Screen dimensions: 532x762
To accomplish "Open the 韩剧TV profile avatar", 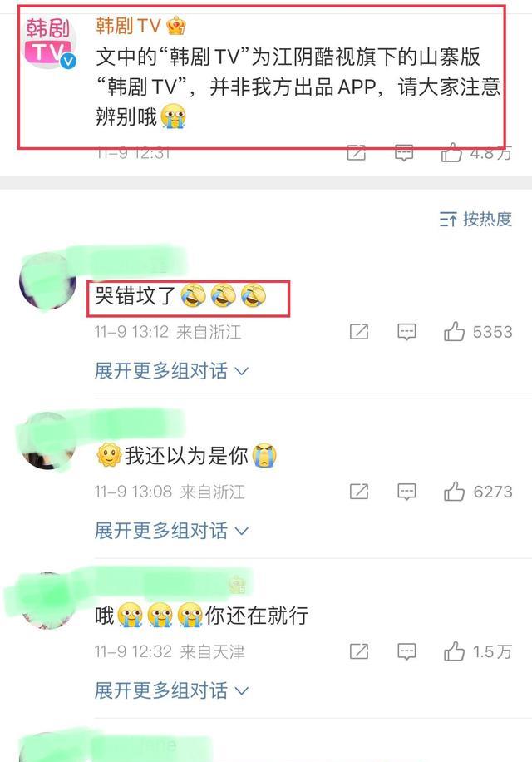I will point(50,42).
